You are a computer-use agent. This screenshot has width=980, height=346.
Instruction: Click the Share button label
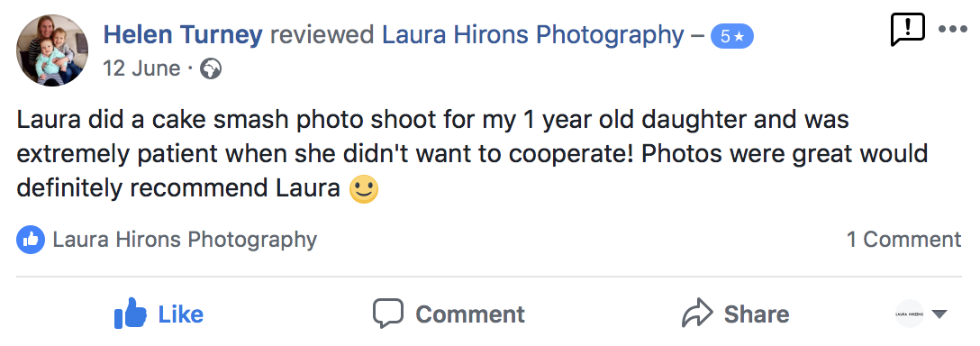point(757,314)
